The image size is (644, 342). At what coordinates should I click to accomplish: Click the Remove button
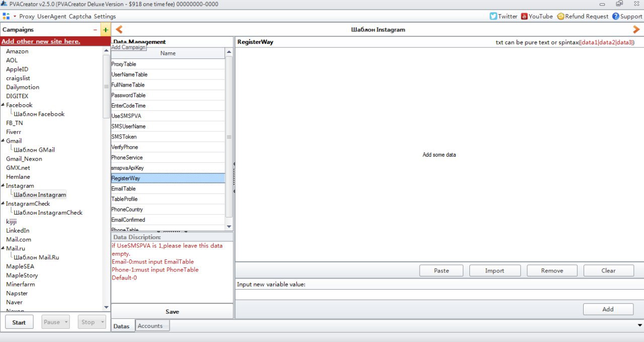552,270
